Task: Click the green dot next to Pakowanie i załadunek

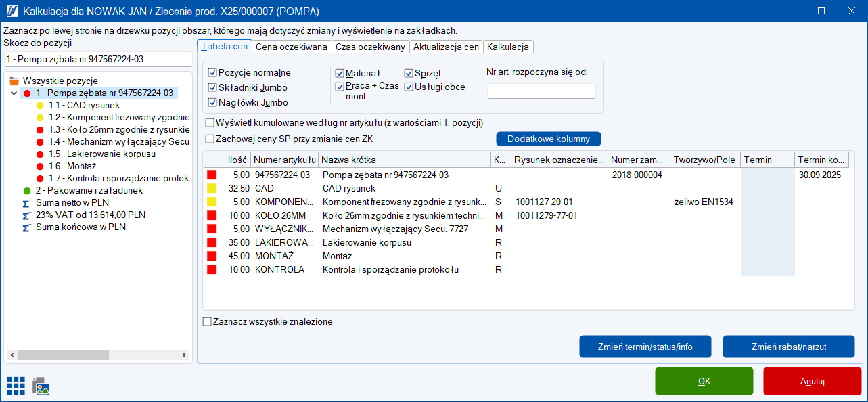Action: pos(27,190)
